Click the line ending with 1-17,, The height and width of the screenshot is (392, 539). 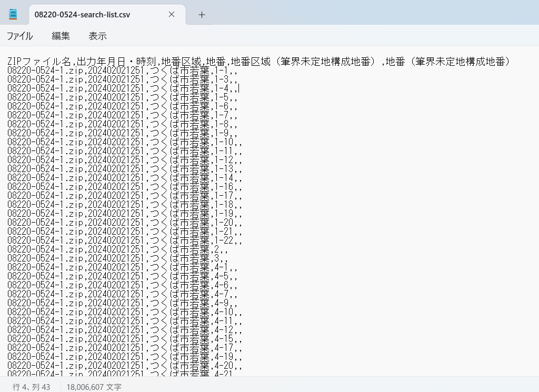[125, 196]
